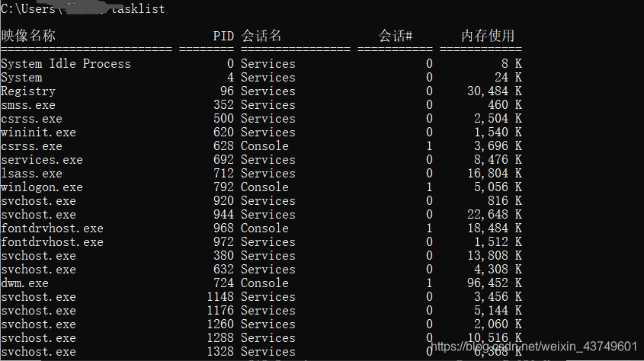
Task: Click PID 352 of smss.exe
Action: [223, 104]
